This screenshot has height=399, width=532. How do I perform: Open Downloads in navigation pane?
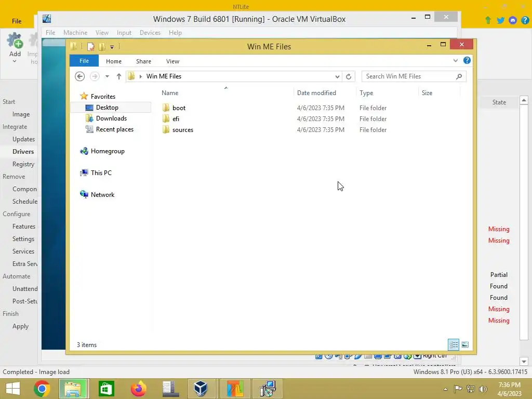pyautogui.click(x=111, y=118)
